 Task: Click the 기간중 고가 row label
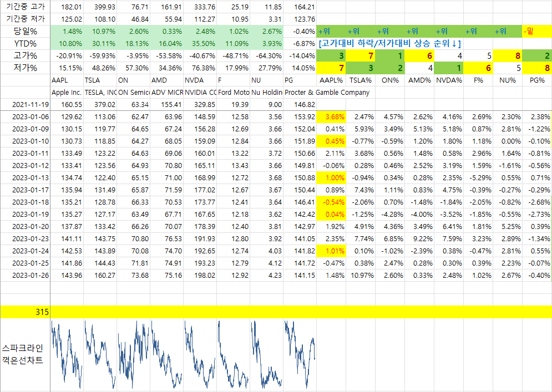tap(26, 7)
